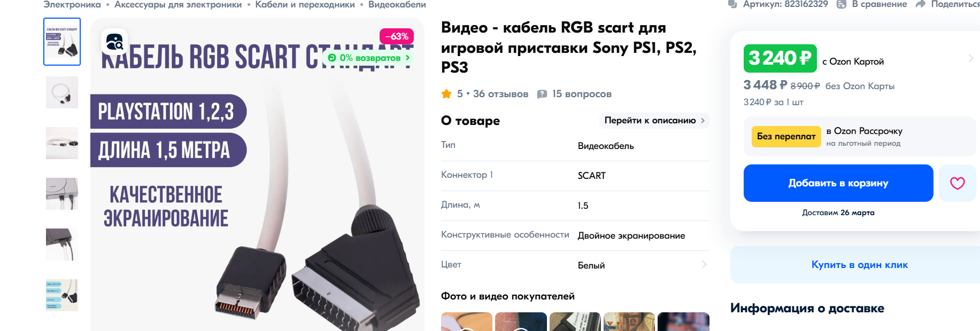Expand the Цвет Белый row chevron
Viewport: 980px width, 331px height.
pyautogui.click(x=704, y=264)
